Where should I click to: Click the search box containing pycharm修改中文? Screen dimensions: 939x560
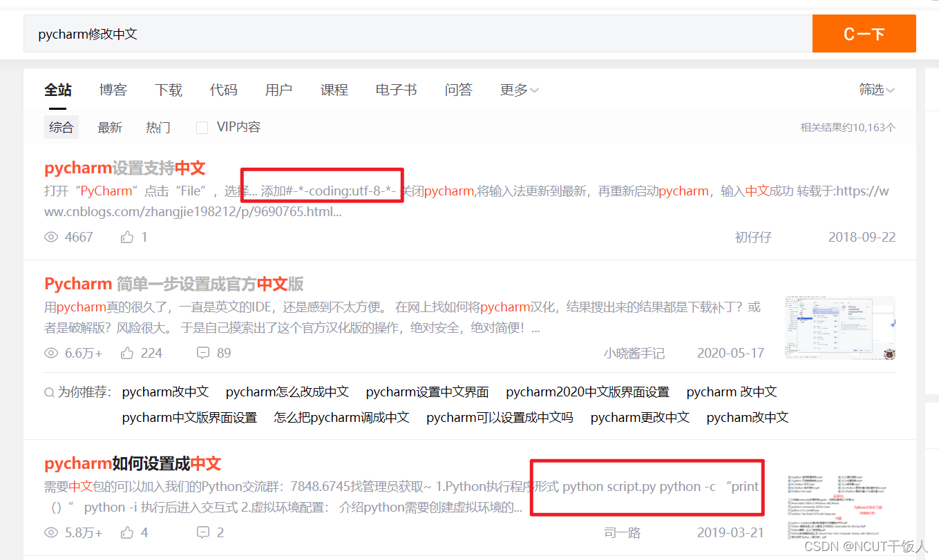tap(418, 33)
